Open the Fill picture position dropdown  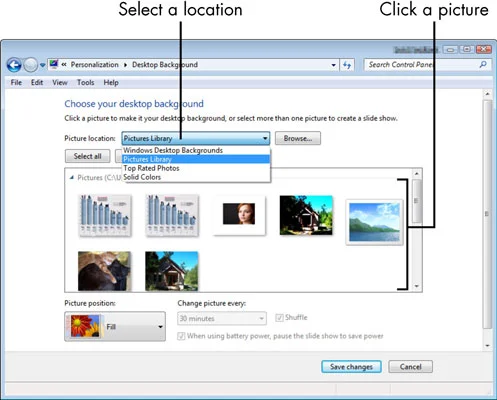coord(115,326)
